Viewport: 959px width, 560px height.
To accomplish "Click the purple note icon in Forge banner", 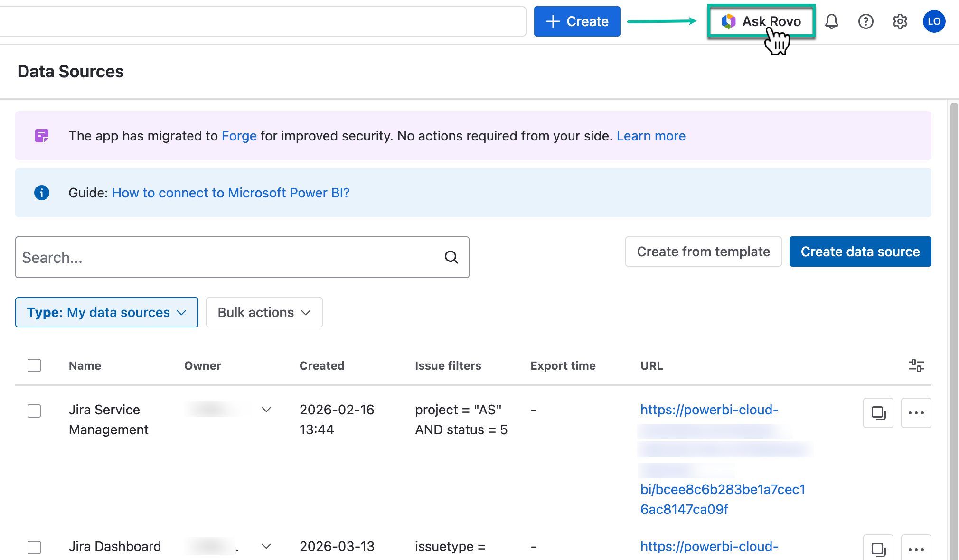I will coord(42,136).
